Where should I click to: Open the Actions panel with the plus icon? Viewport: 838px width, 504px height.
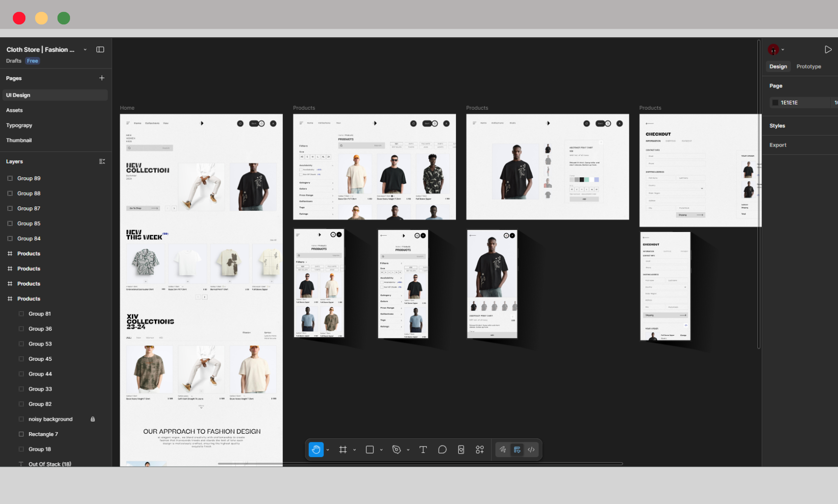pyautogui.click(x=479, y=449)
